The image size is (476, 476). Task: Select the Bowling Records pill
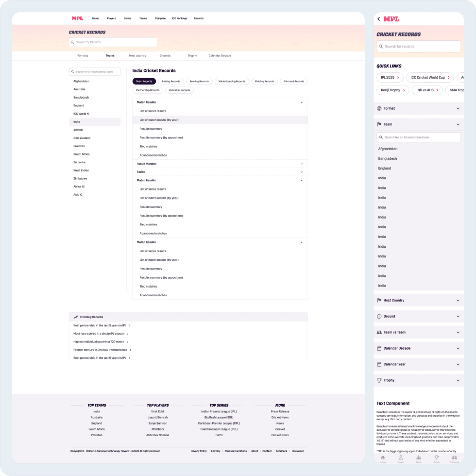(x=199, y=82)
